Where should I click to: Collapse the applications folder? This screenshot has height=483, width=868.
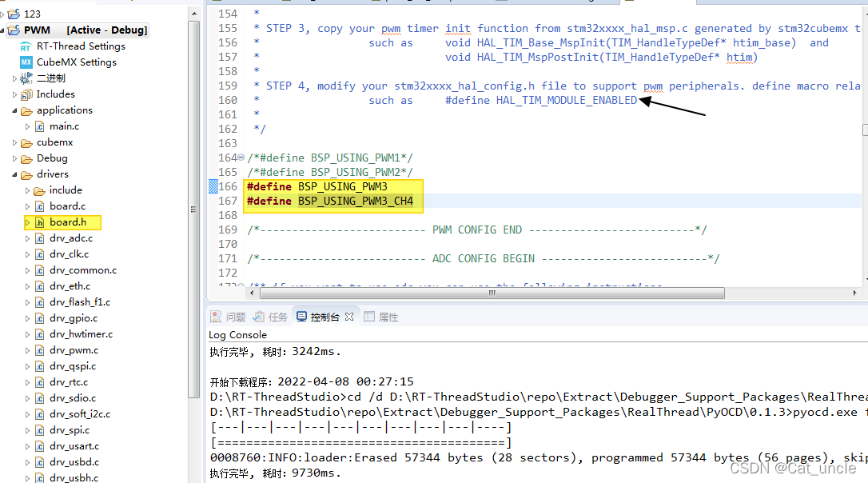point(15,110)
